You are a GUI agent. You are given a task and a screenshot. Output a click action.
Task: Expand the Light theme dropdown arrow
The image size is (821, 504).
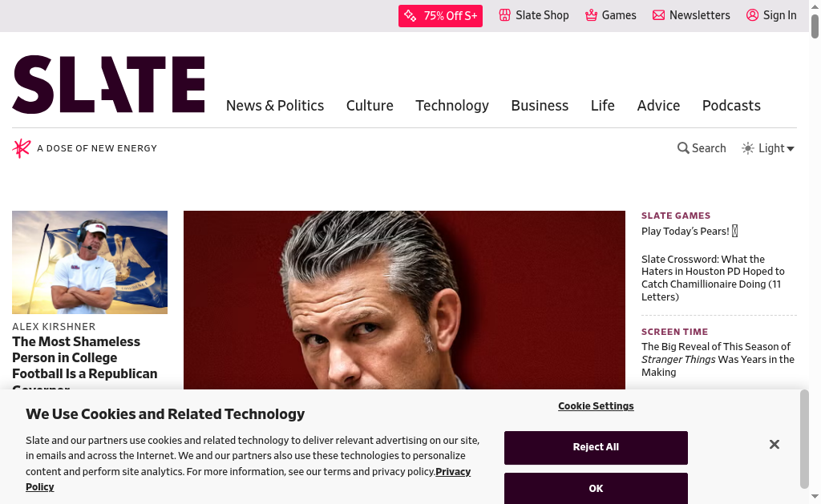coord(791,149)
